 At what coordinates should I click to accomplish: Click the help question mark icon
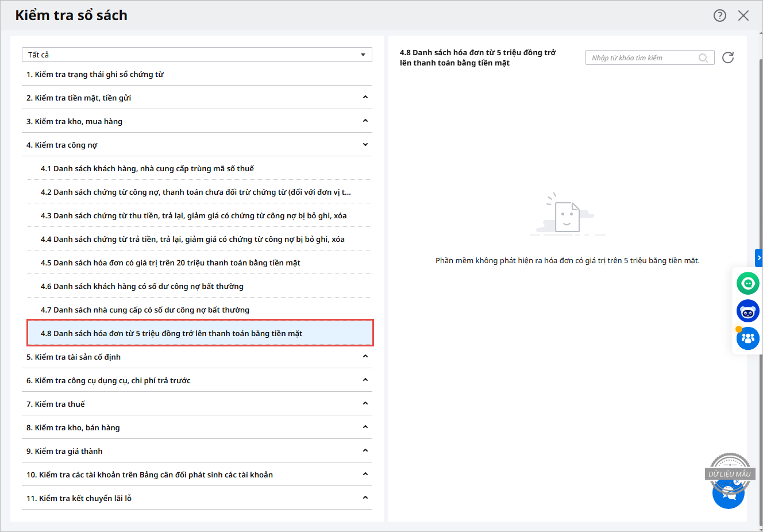719,16
